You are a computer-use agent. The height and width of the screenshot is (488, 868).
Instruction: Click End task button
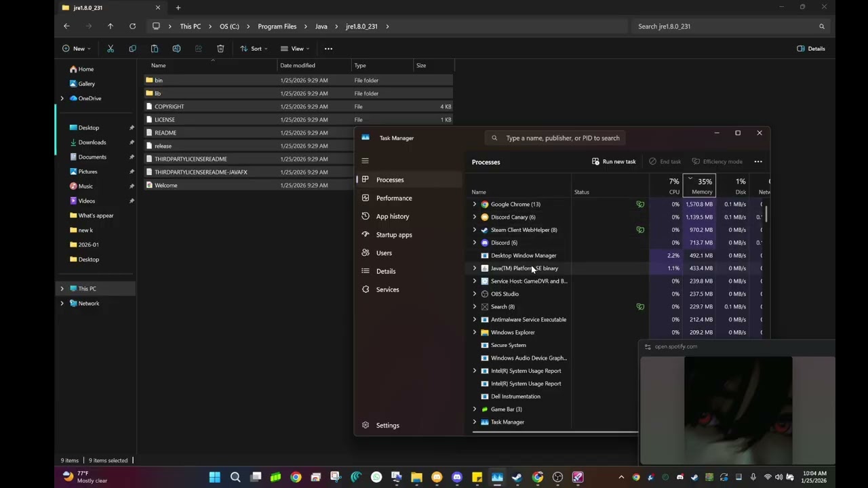click(665, 161)
